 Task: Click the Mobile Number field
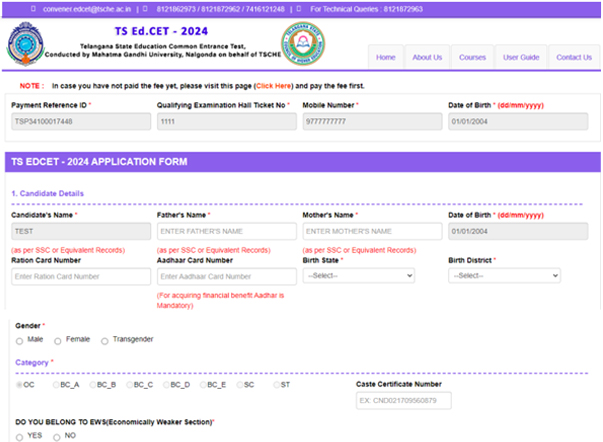(x=372, y=122)
